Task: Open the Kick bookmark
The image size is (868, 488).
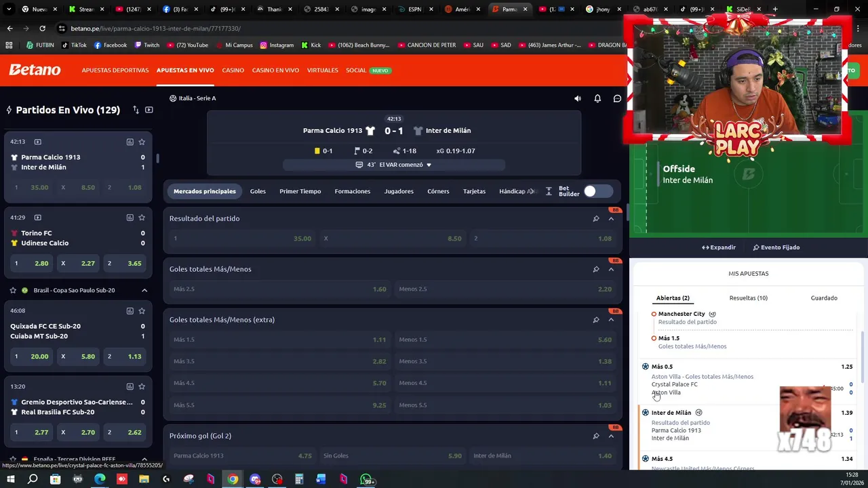Action: (311, 45)
